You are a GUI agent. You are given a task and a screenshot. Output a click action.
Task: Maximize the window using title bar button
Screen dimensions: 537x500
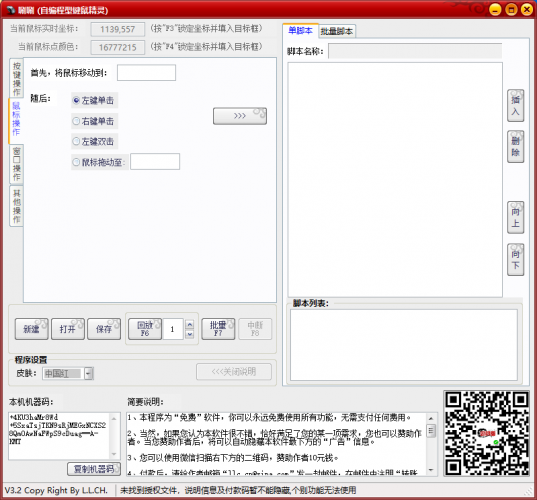pos(511,9)
